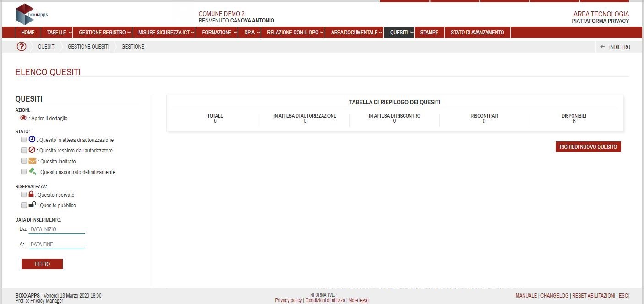Open MISURE SICUREZZA ICT dropdown
The width and height of the screenshot is (644, 304).
(x=164, y=33)
